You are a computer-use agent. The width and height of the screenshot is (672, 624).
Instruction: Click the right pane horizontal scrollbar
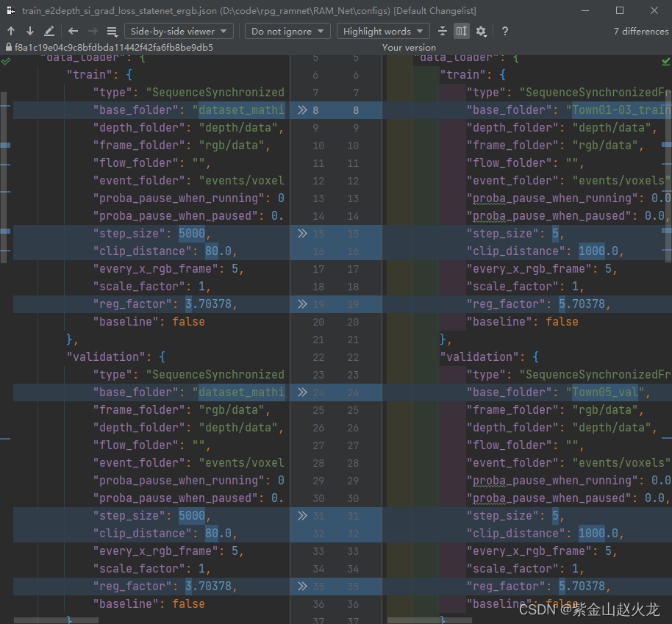coord(429,620)
